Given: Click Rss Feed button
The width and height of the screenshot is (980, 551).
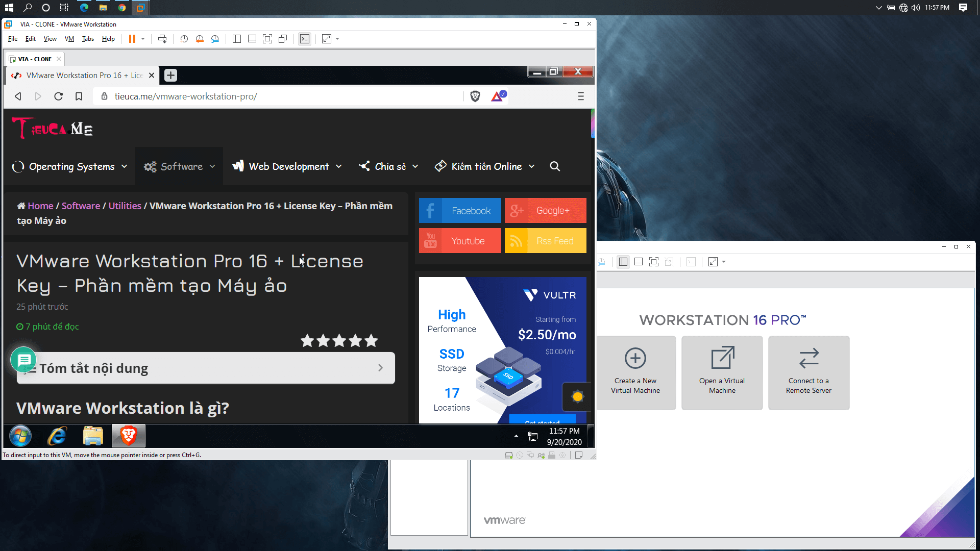Looking at the screenshot, I should click(x=546, y=241).
